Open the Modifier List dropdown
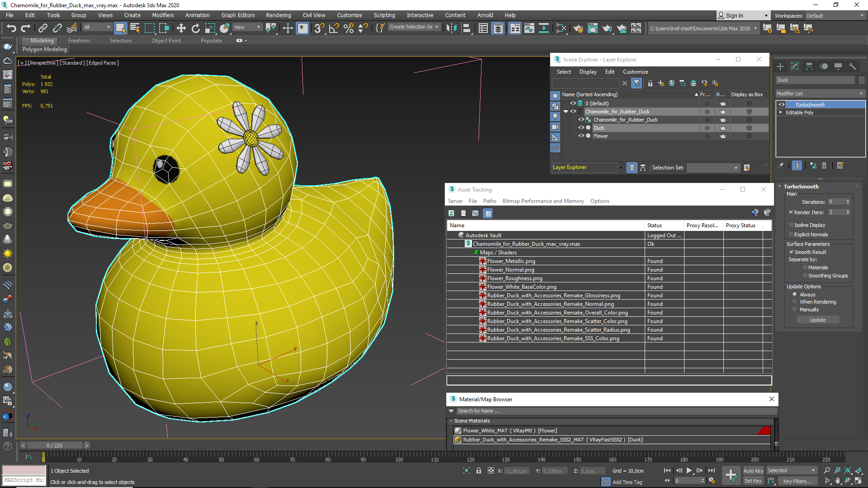 pos(820,94)
